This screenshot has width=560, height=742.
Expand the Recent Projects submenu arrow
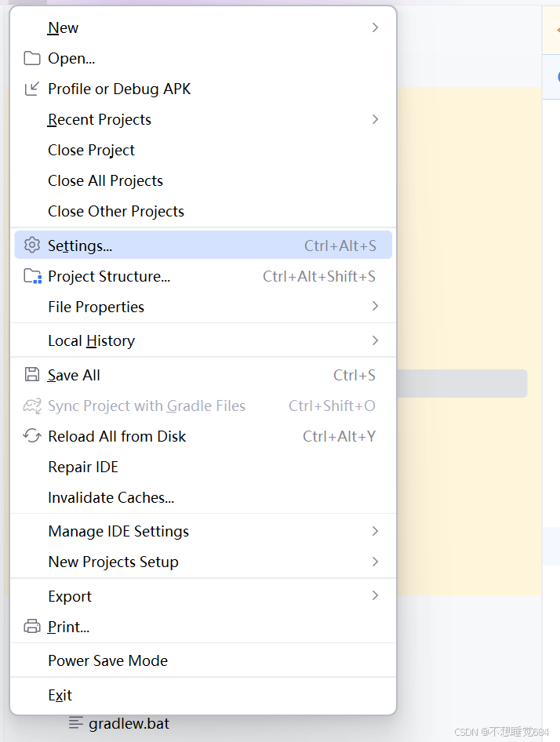(x=375, y=119)
